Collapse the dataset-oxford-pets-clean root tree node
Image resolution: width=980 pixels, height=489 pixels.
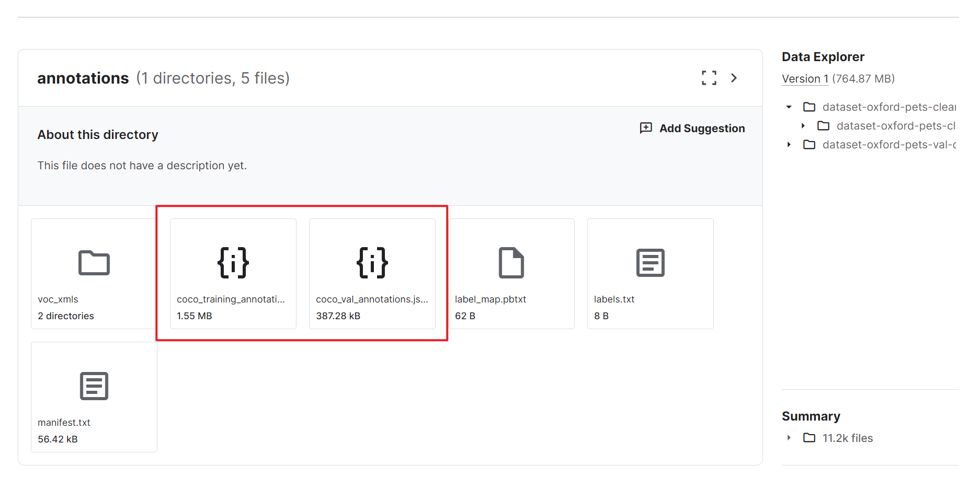tap(789, 107)
